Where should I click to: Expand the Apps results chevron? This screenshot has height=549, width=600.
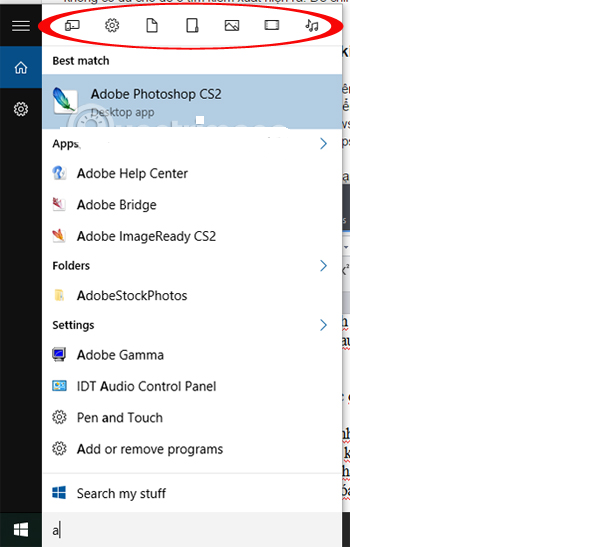[323, 144]
